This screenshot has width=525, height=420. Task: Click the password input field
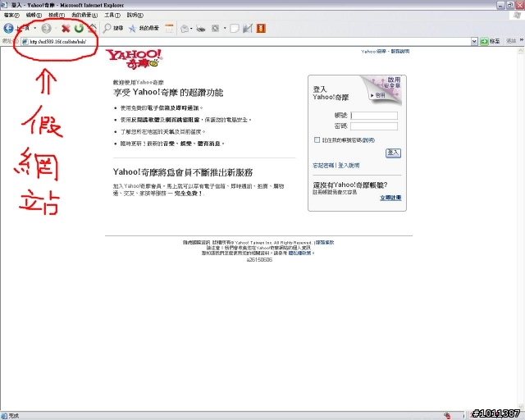coord(374,126)
